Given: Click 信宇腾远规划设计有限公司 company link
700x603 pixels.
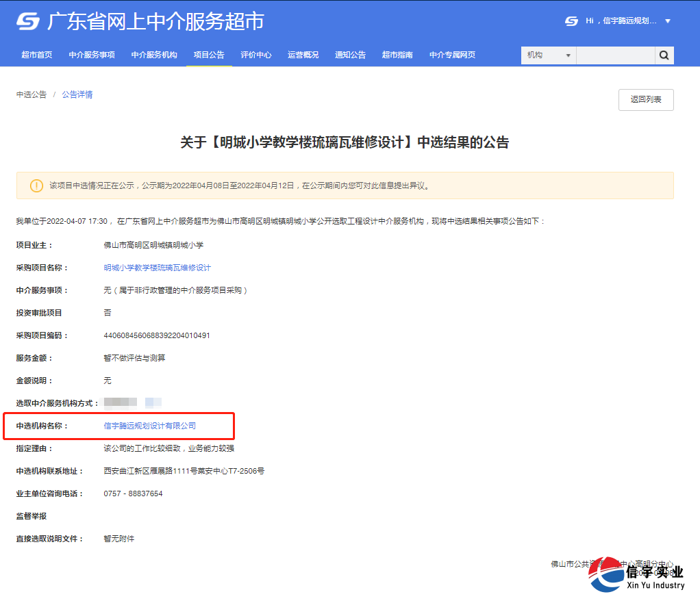Looking at the screenshot, I should coord(150,425).
